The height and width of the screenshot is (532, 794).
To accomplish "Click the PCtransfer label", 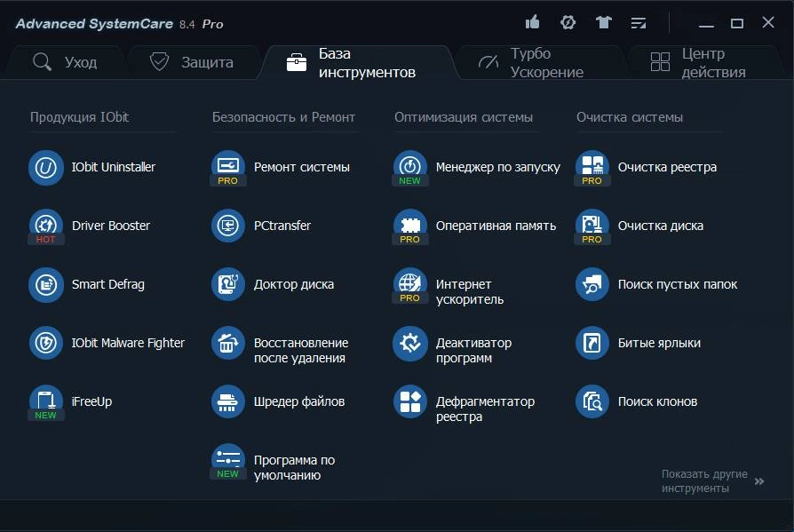I will 282,226.
